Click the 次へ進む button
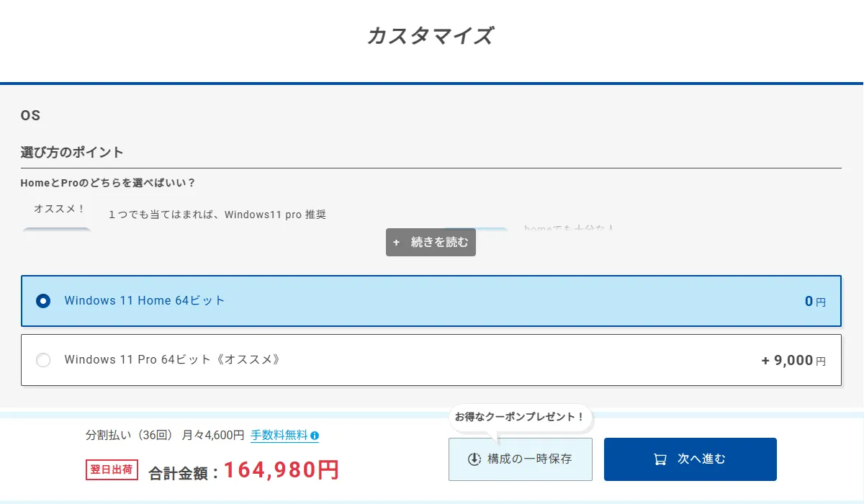The width and height of the screenshot is (864, 504). click(x=690, y=459)
